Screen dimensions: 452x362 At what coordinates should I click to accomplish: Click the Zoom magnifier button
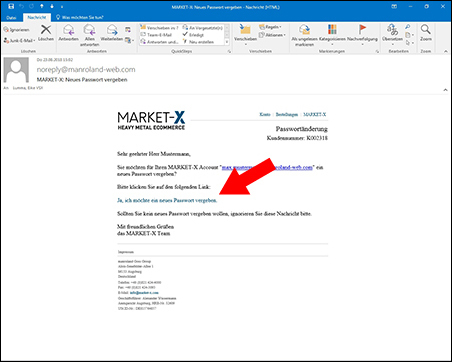click(426, 33)
